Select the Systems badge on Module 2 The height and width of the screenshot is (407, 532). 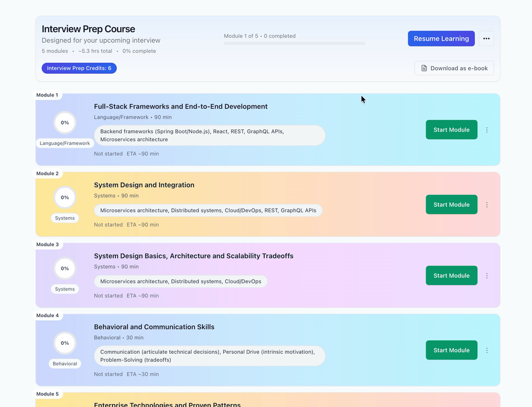coord(65,218)
